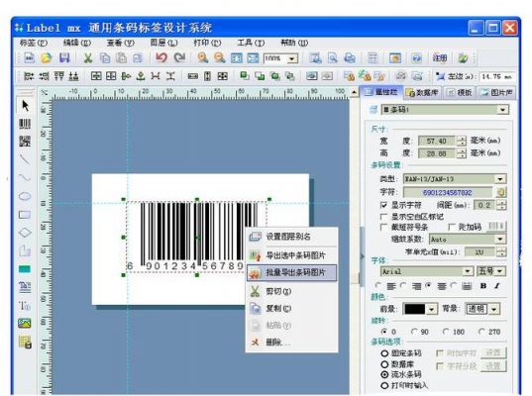
Task: Open the 编辑 menu
Action: 77,43
